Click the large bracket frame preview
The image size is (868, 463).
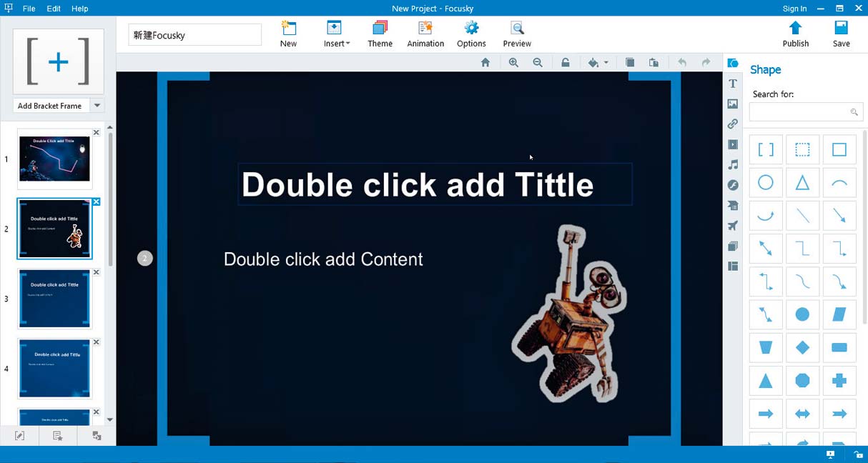tap(59, 61)
